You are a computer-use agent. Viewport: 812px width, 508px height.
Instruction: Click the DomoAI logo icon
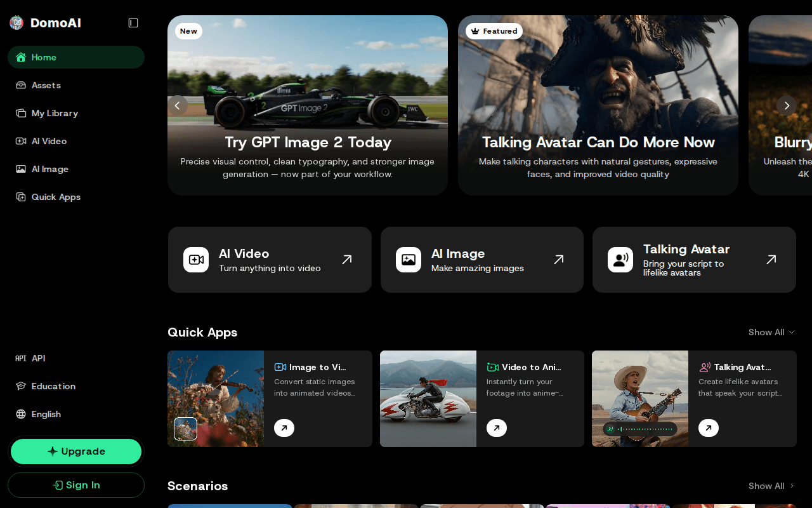point(16,23)
